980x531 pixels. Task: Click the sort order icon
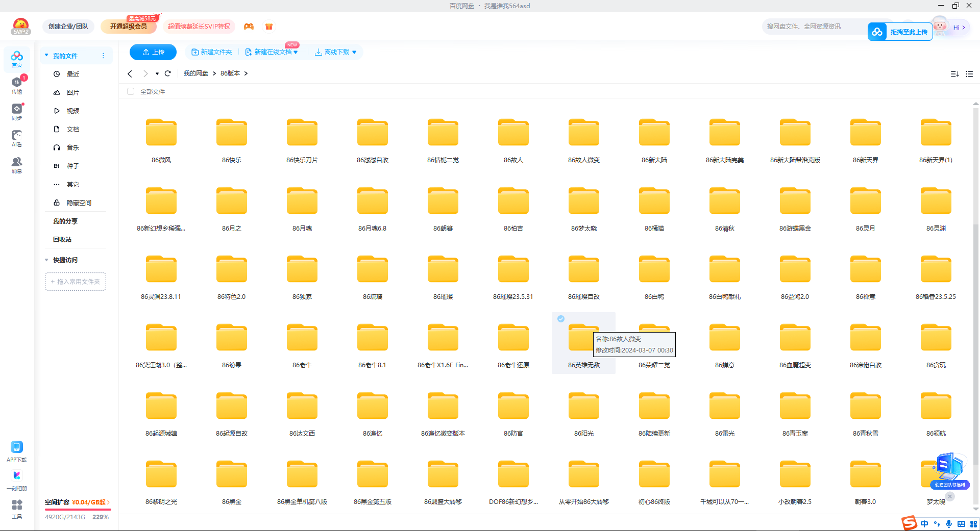[x=954, y=74]
